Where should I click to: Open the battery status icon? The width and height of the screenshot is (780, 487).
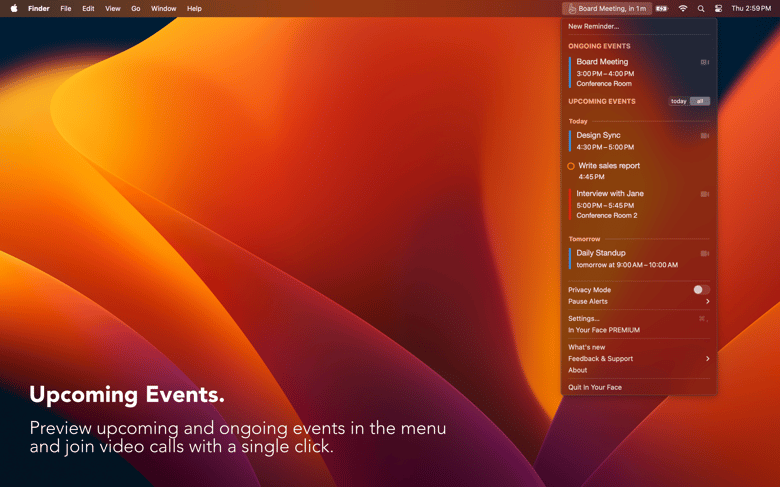pos(662,8)
